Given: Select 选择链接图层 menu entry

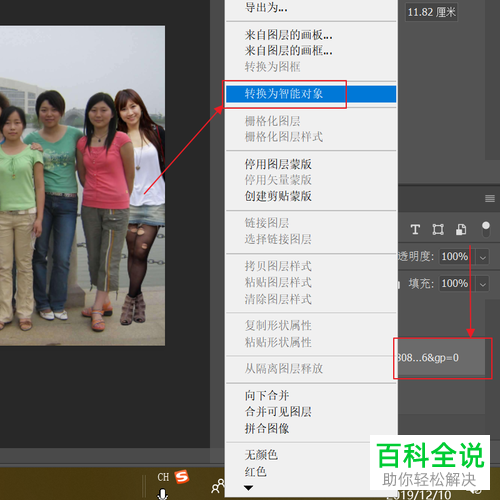Looking at the screenshot, I should click(311, 239).
